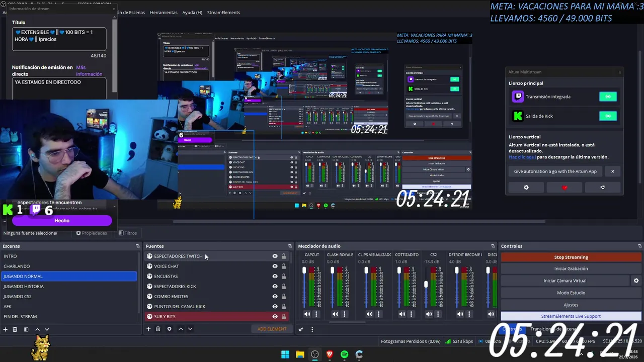Move the selected scene up
Image resolution: width=644 pixels, height=362 pixels.
tap(37, 329)
